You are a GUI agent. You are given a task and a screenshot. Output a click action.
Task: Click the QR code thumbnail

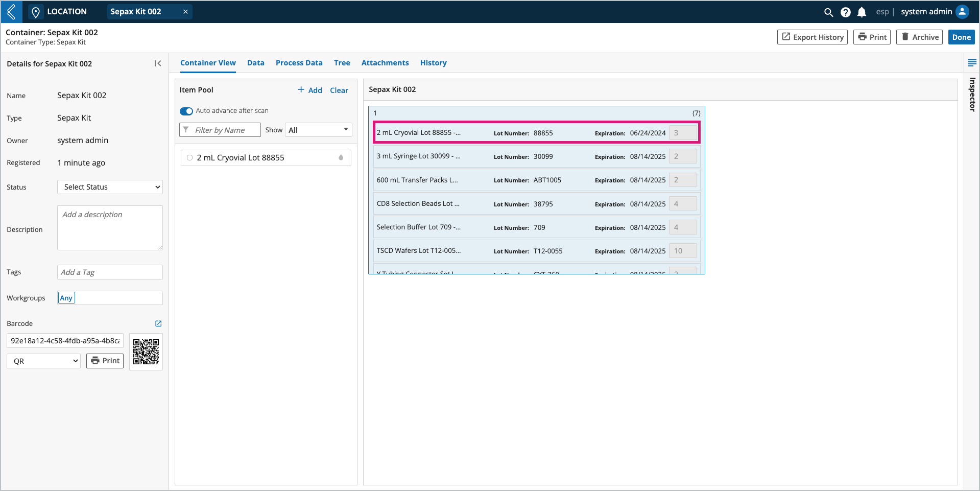(x=146, y=352)
